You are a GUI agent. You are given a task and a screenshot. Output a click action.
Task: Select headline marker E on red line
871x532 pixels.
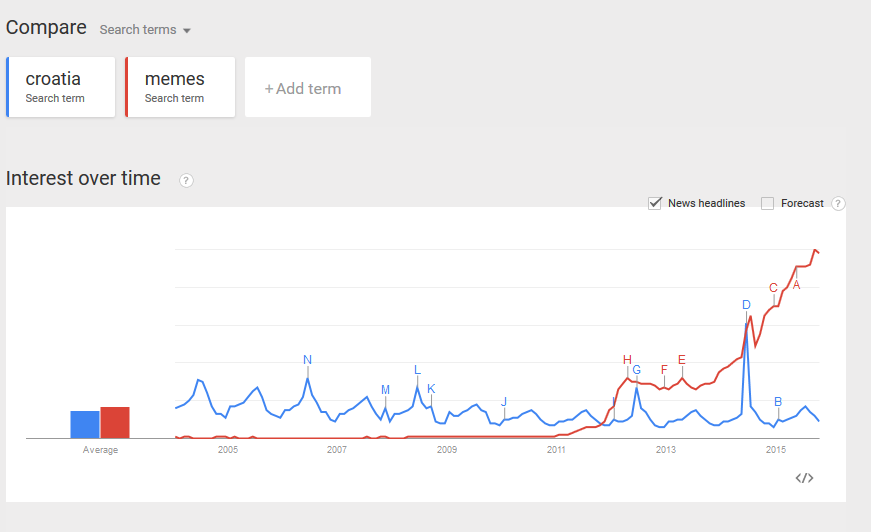click(x=682, y=360)
